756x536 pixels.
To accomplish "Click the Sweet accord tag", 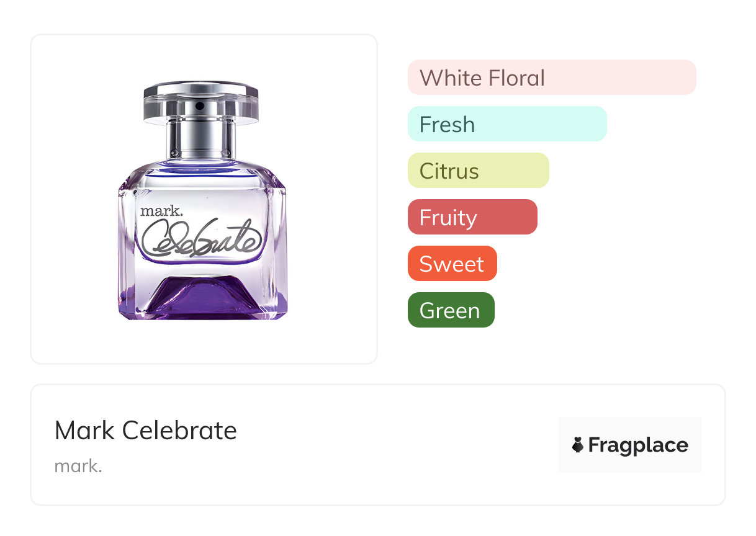I will [452, 264].
